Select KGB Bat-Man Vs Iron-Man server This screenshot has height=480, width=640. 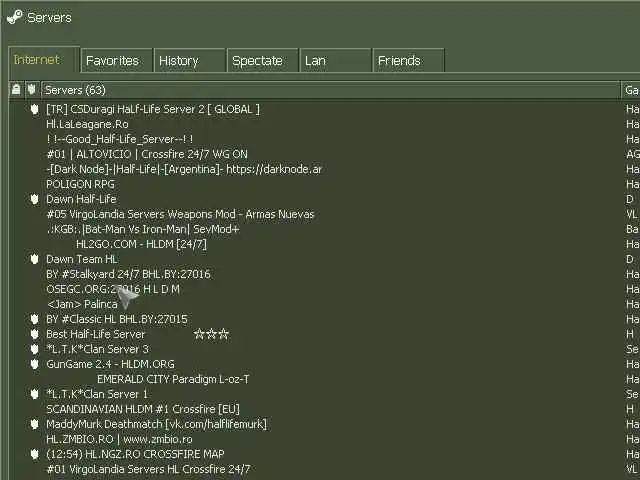pos(143,229)
